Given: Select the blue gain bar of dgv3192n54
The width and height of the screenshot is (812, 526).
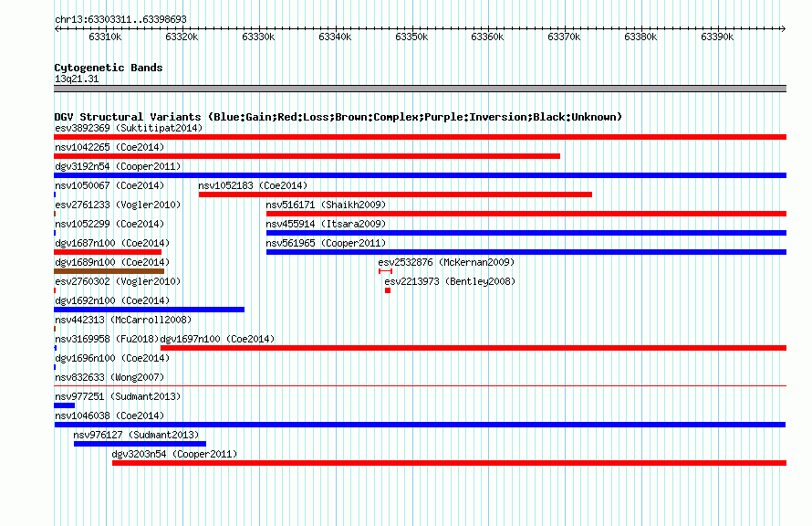Looking at the screenshot, I should pyautogui.click(x=420, y=175).
